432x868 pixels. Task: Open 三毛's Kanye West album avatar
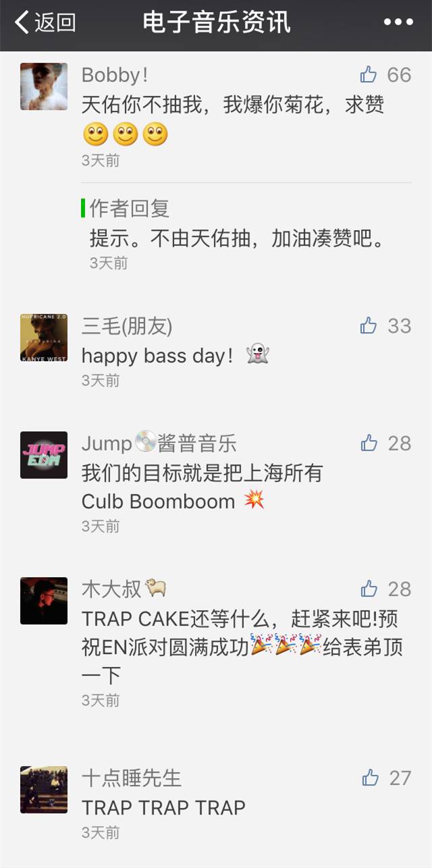click(x=44, y=337)
